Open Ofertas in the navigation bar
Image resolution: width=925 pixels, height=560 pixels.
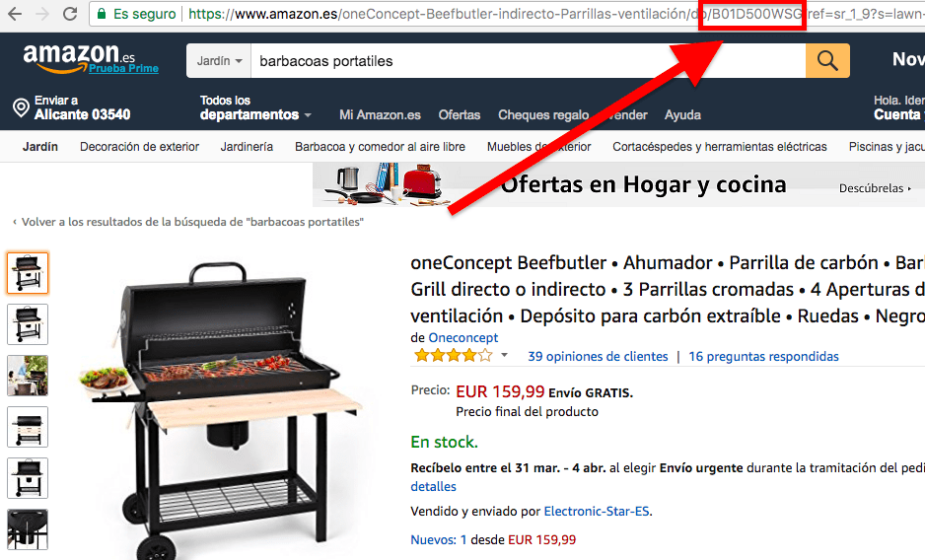click(x=459, y=115)
